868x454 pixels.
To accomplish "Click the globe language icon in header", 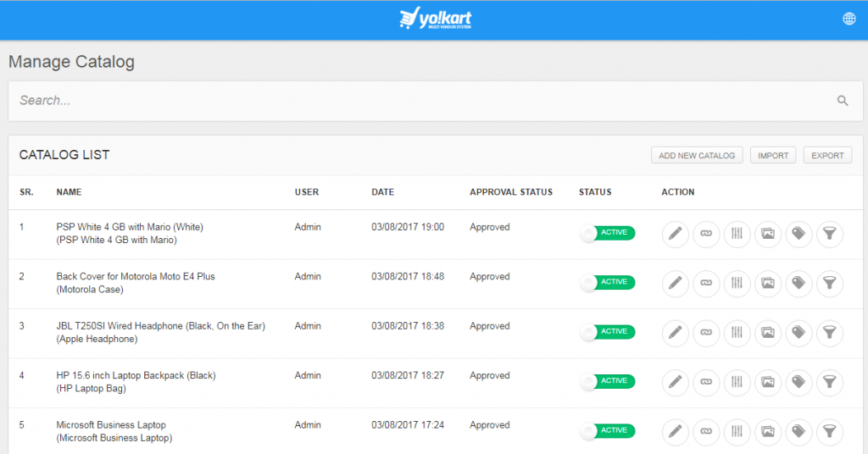I will pos(849,19).
